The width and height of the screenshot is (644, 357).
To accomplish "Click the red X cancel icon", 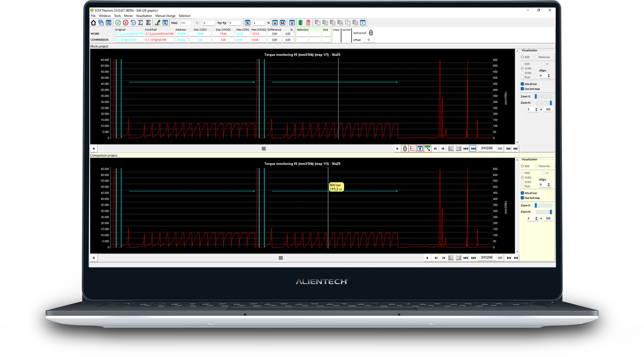I will (x=125, y=22).
